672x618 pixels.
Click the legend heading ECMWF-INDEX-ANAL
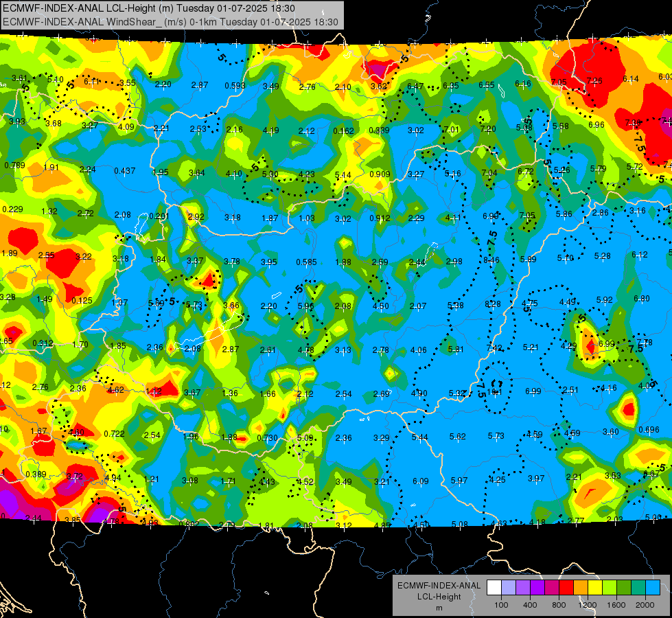point(439,586)
